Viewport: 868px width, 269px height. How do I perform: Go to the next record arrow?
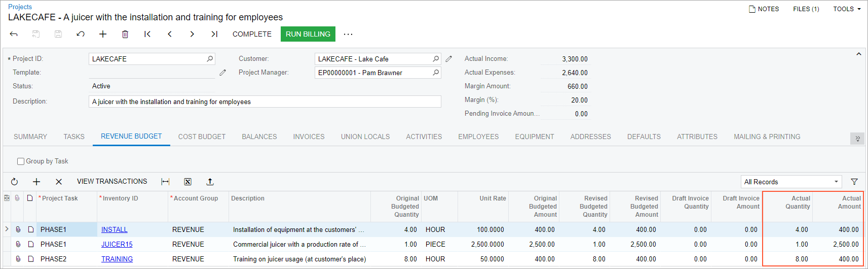click(192, 34)
